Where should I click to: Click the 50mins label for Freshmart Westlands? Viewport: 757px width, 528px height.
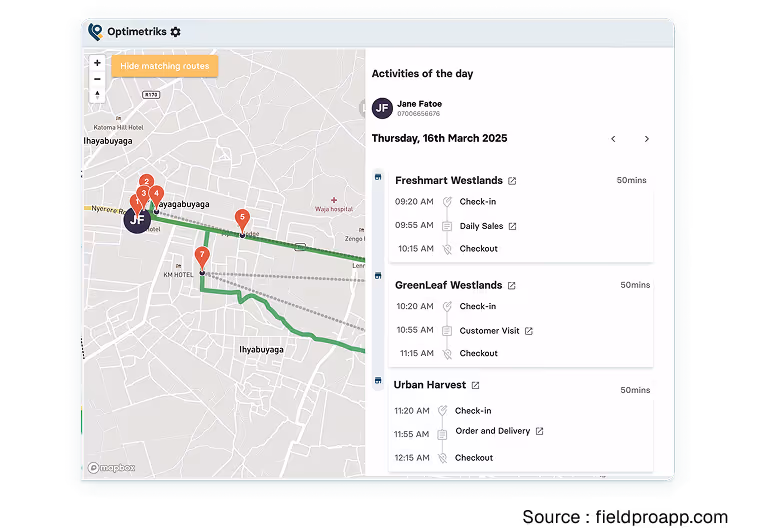point(631,180)
